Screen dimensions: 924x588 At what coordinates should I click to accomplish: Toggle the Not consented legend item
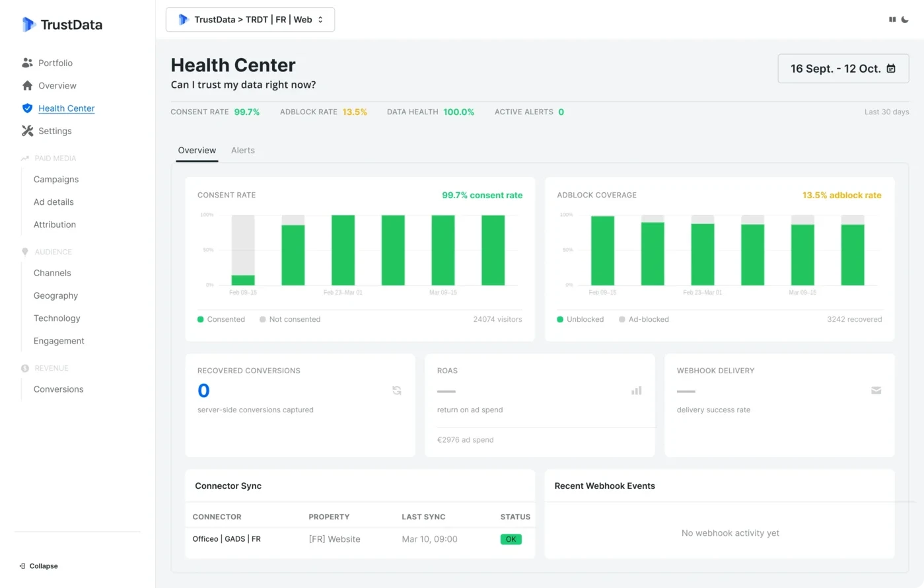tap(290, 319)
